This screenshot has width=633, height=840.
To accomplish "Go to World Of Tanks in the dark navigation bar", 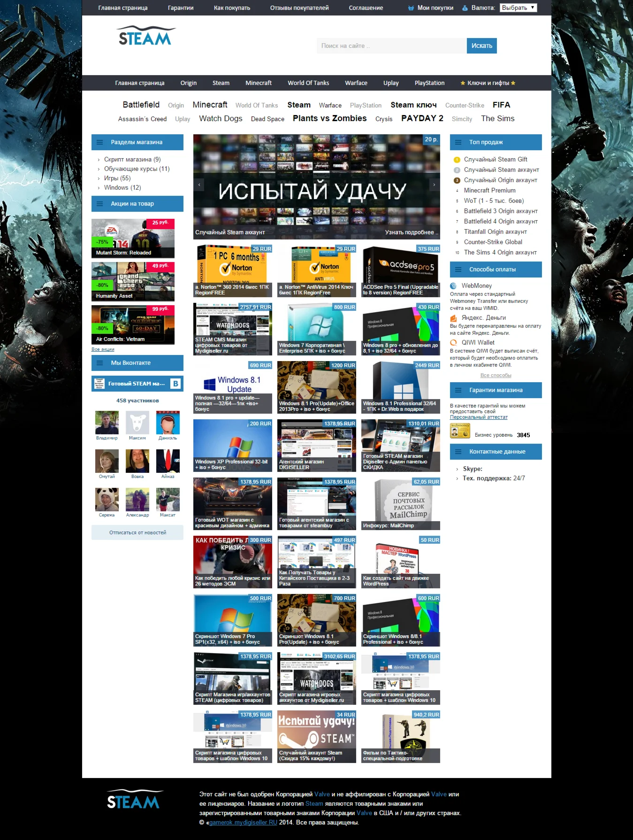I will pos(308,83).
